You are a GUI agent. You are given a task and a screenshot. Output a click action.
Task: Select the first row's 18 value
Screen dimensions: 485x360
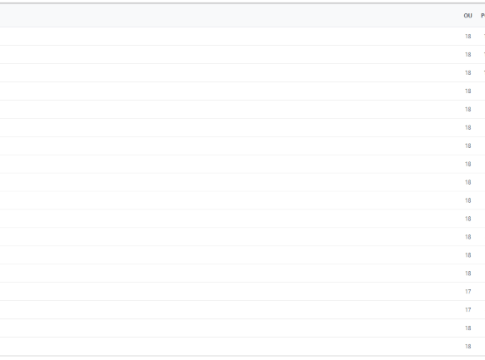click(468, 36)
